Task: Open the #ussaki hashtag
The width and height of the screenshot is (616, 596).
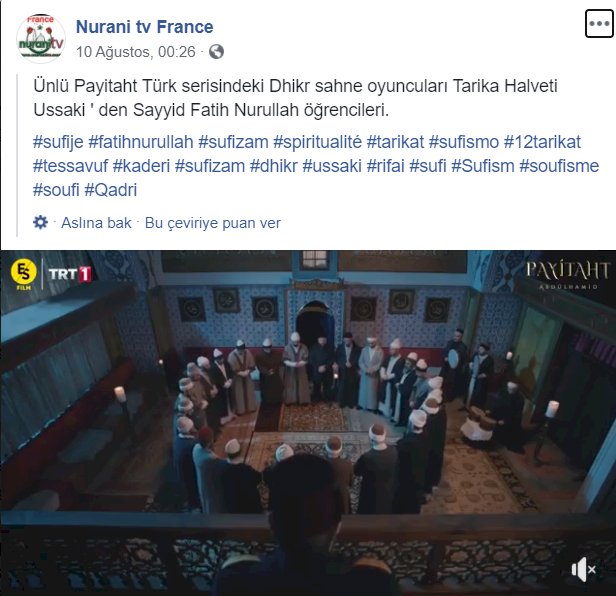Action: 332,166
